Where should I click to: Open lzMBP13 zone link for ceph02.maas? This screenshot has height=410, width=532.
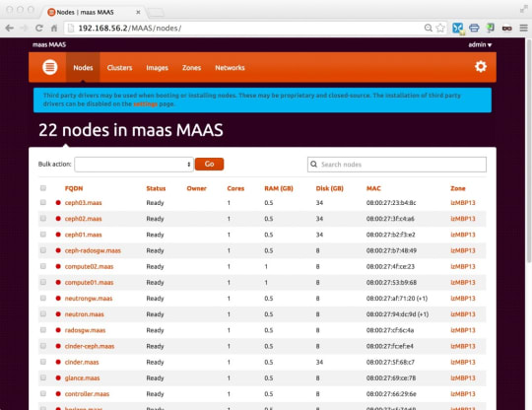point(463,219)
